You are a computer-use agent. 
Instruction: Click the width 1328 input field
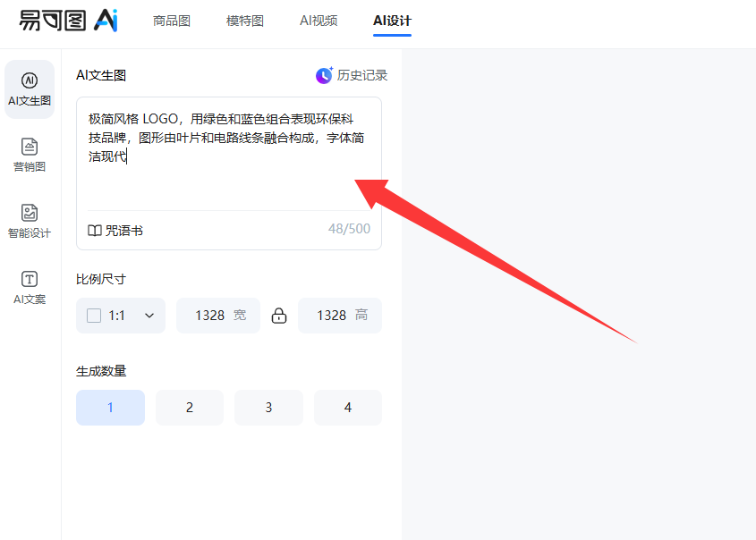(210, 316)
